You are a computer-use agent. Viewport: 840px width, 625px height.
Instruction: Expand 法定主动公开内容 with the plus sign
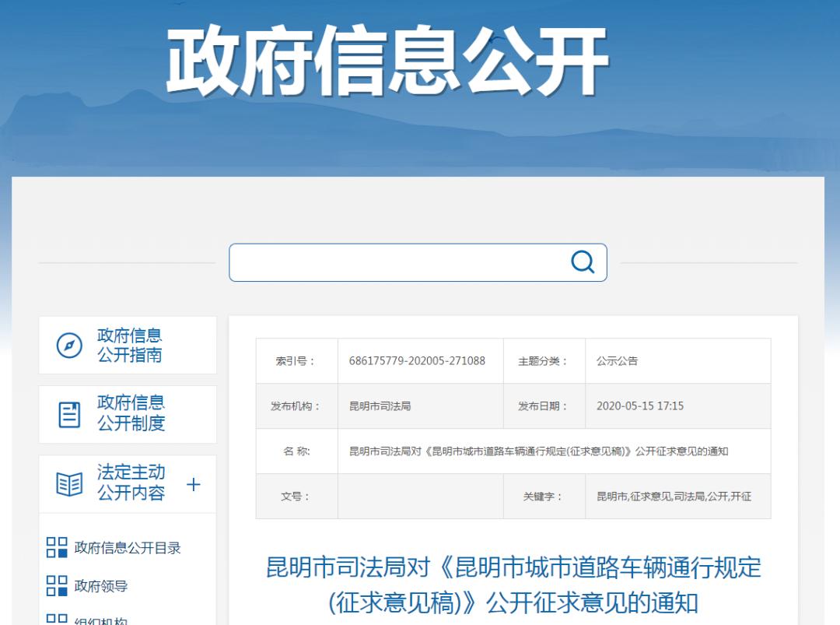(x=191, y=483)
